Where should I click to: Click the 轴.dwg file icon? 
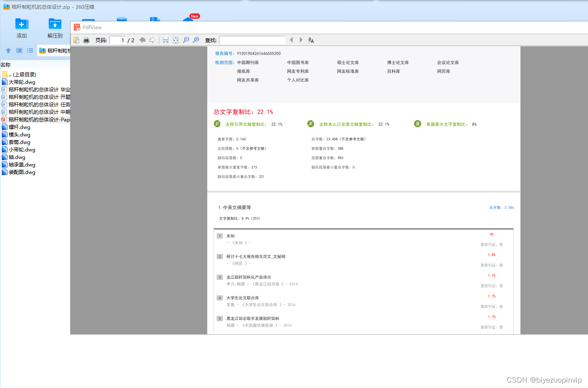tap(5, 157)
